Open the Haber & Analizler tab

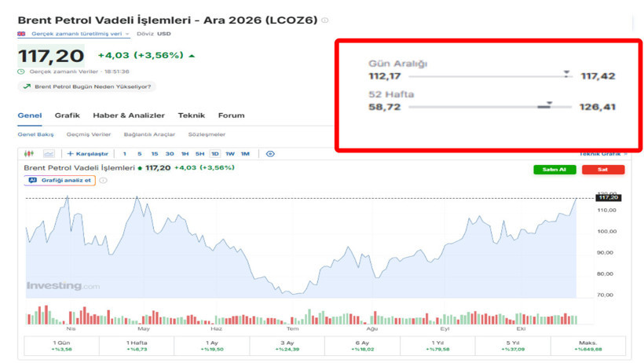(129, 115)
